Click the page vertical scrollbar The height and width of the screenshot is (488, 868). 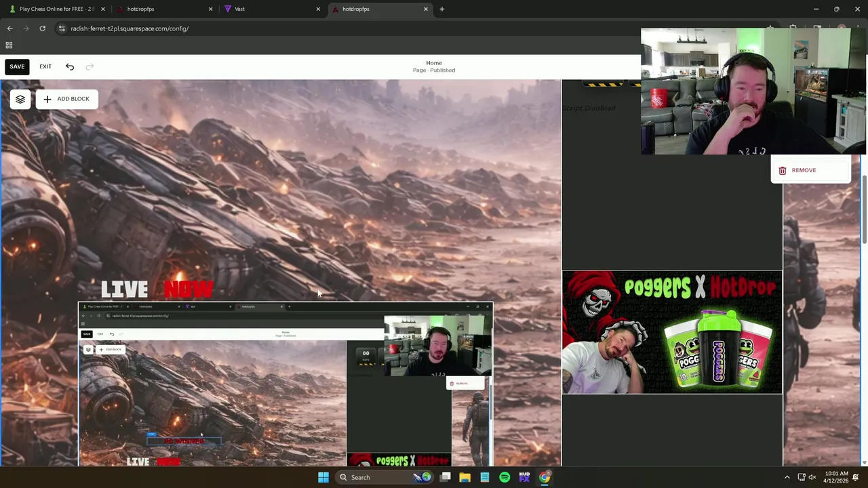(x=865, y=210)
